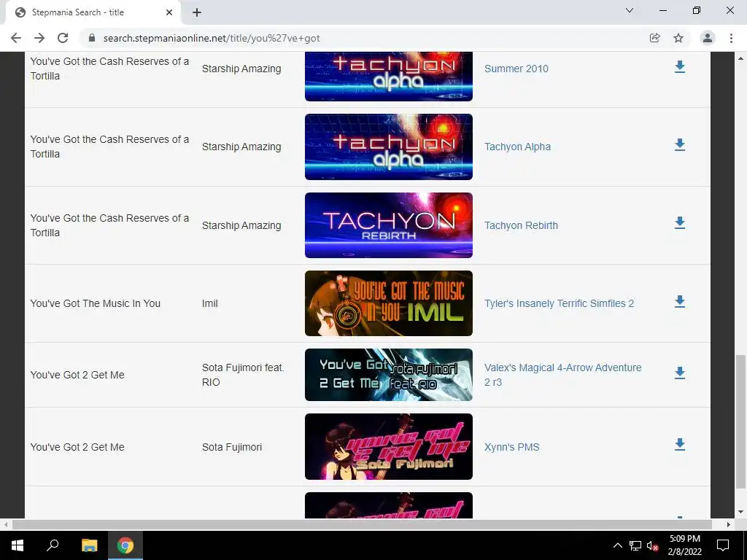The height and width of the screenshot is (560, 747).
Task: Reload the Stepmania Search page
Action: (x=63, y=38)
